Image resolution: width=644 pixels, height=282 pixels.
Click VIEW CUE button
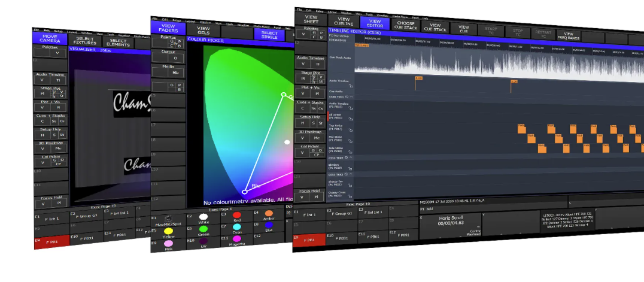coord(463,29)
